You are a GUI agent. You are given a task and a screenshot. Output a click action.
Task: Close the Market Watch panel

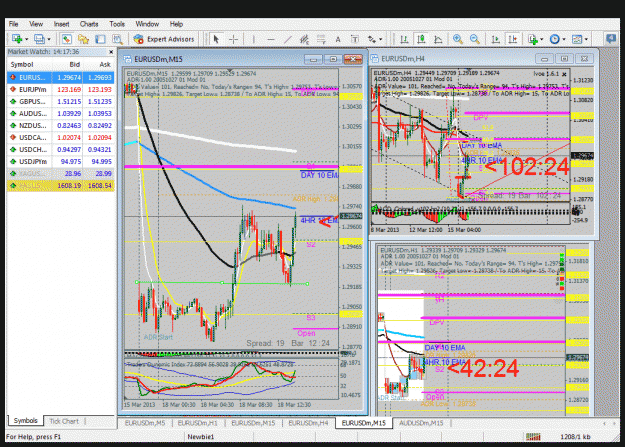click(x=111, y=52)
